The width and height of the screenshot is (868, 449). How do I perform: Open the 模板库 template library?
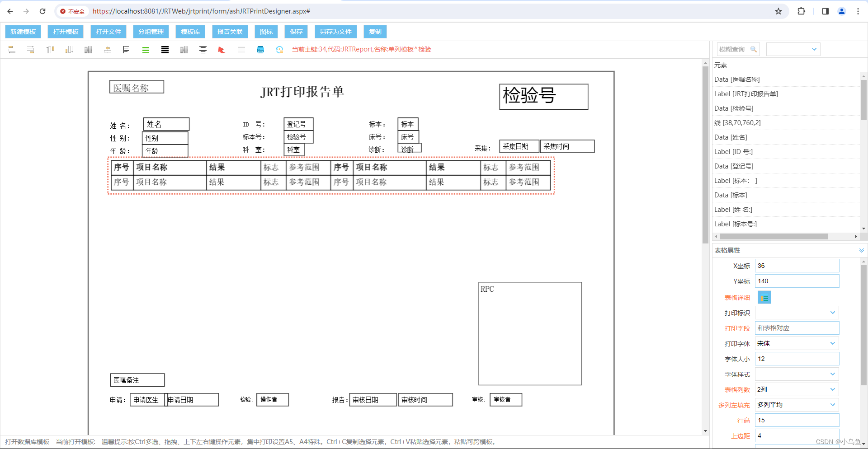pyautogui.click(x=190, y=32)
